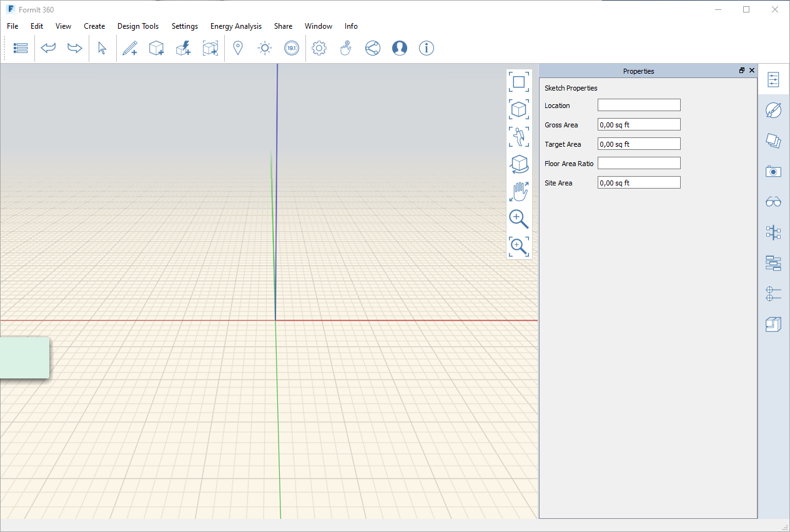Open the stacked bars palette icon
Screen dimensions: 790x532
click(x=774, y=263)
